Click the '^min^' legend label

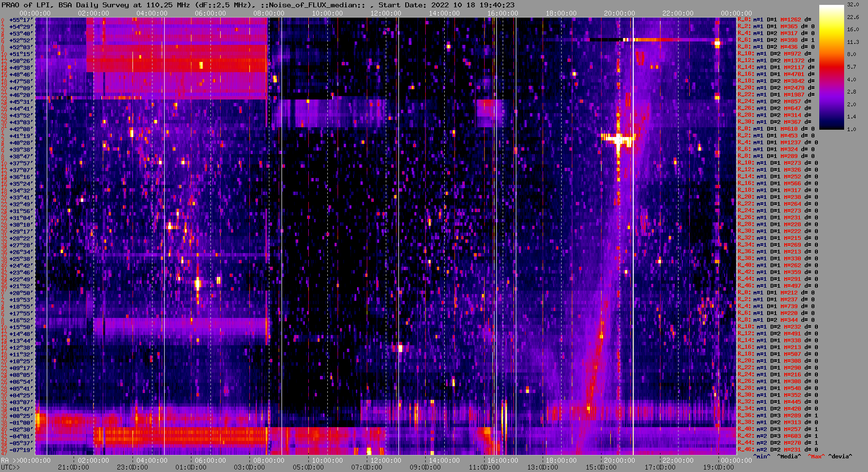tap(762, 456)
